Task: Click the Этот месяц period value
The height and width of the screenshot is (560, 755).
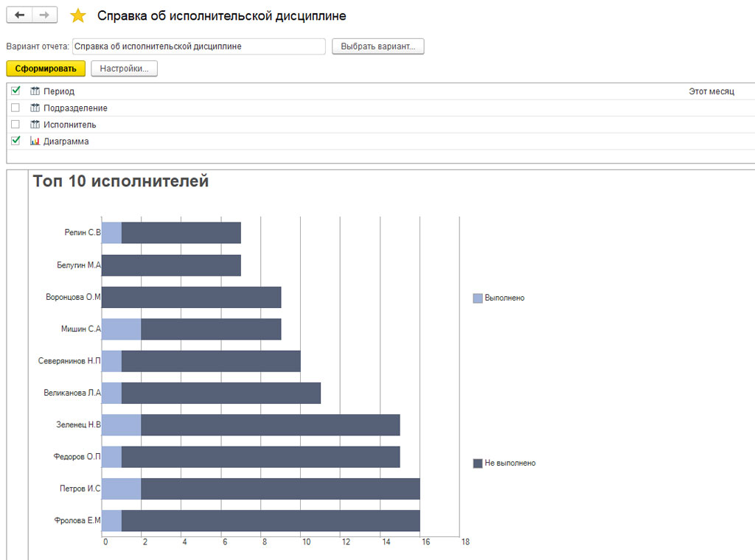Action: 711,91
